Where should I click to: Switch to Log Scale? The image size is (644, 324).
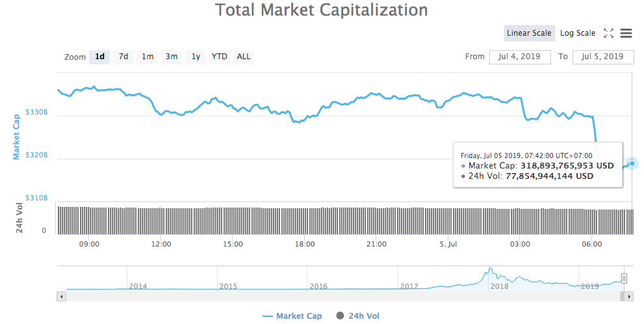click(x=577, y=33)
